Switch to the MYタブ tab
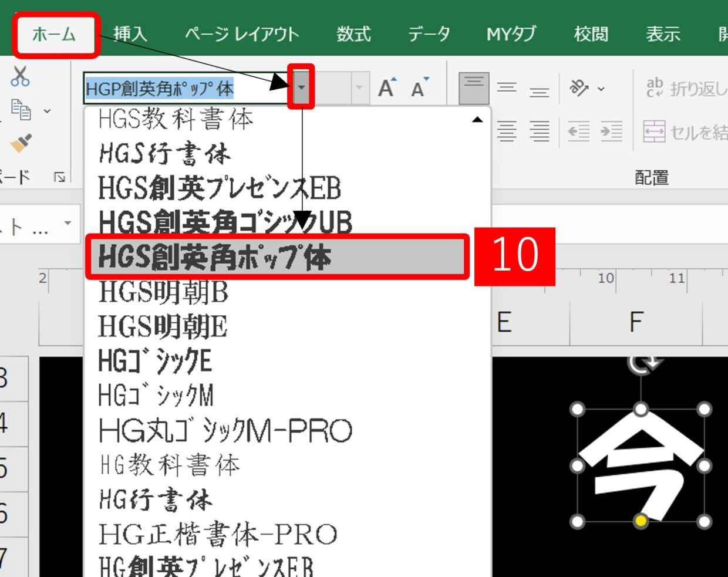Image resolution: width=728 pixels, height=577 pixels. pos(511,34)
